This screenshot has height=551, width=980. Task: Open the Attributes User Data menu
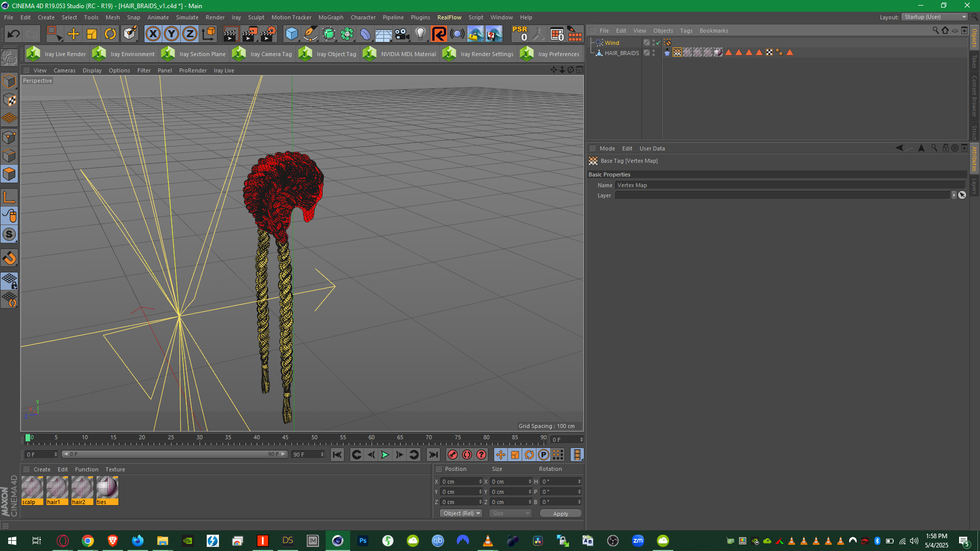click(x=652, y=148)
